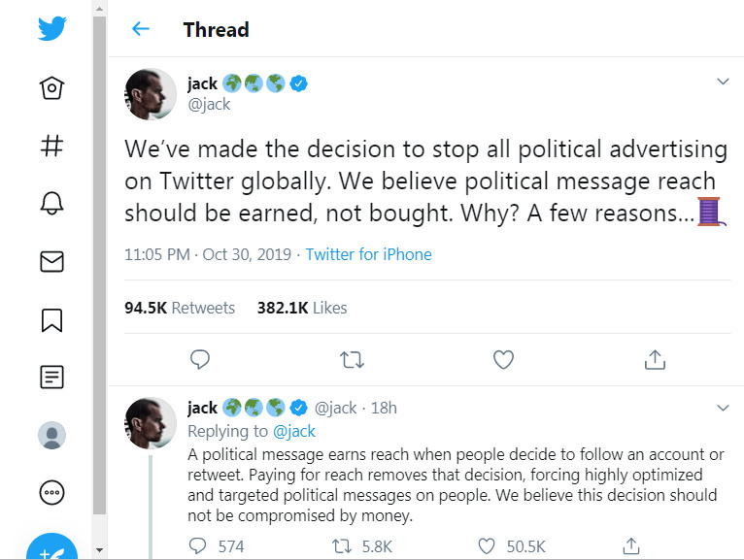This screenshot has width=744, height=560.
Task: Like the main tweet heart
Action: tap(503, 360)
